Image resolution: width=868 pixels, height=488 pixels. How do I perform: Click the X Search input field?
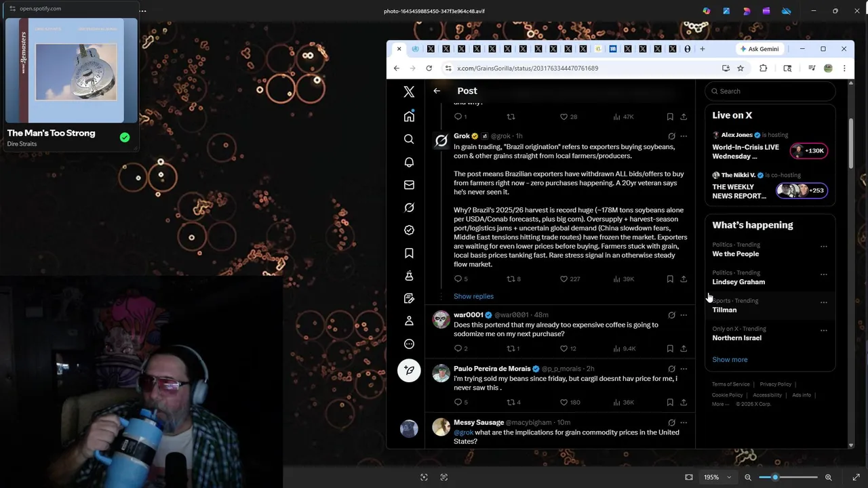(x=770, y=91)
